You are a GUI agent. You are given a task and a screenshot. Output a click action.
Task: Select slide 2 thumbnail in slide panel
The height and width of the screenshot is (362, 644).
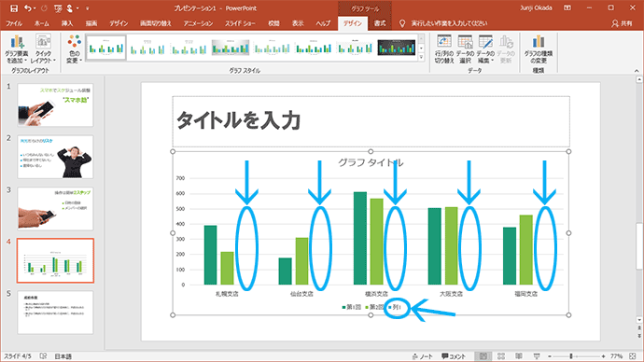click(x=55, y=157)
